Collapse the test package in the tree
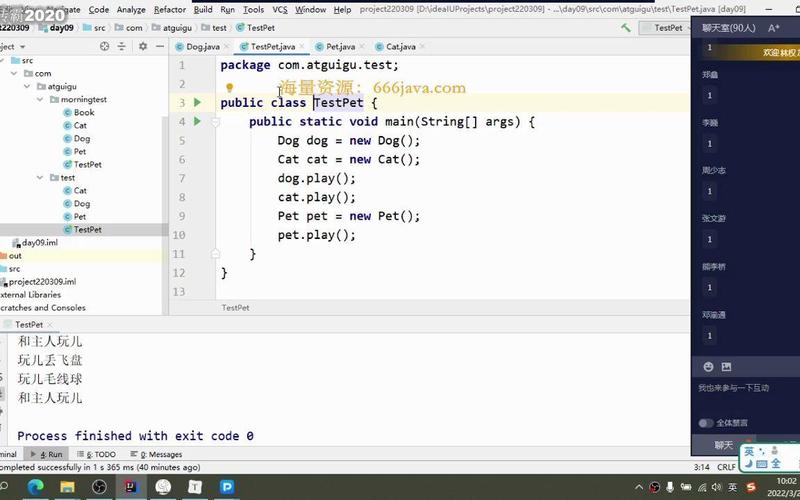 (39, 178)
